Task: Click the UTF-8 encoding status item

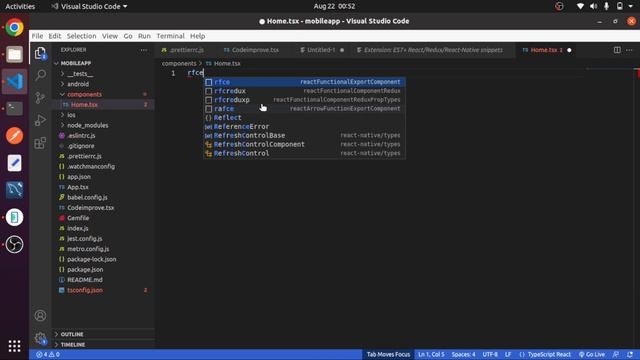Action: click(490, 354)
